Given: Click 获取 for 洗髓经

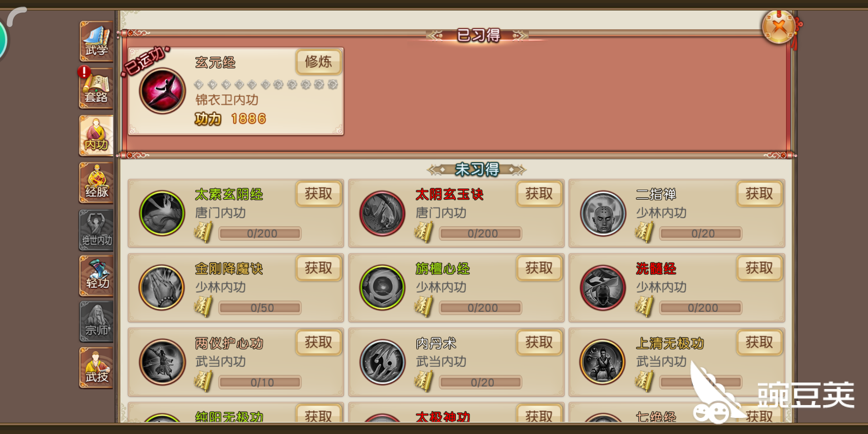Looking at the screenshot, I should coord(759,268).
